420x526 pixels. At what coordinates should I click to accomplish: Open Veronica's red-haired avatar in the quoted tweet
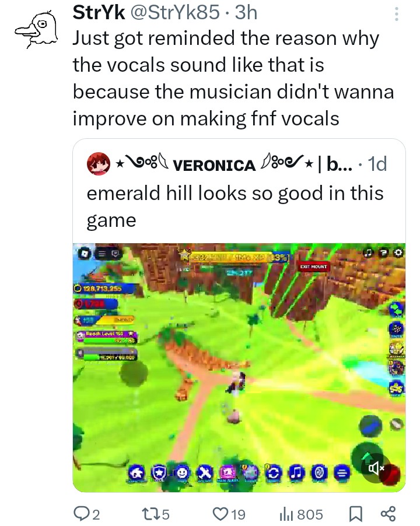pyautogui.click(x=98, y=164)
